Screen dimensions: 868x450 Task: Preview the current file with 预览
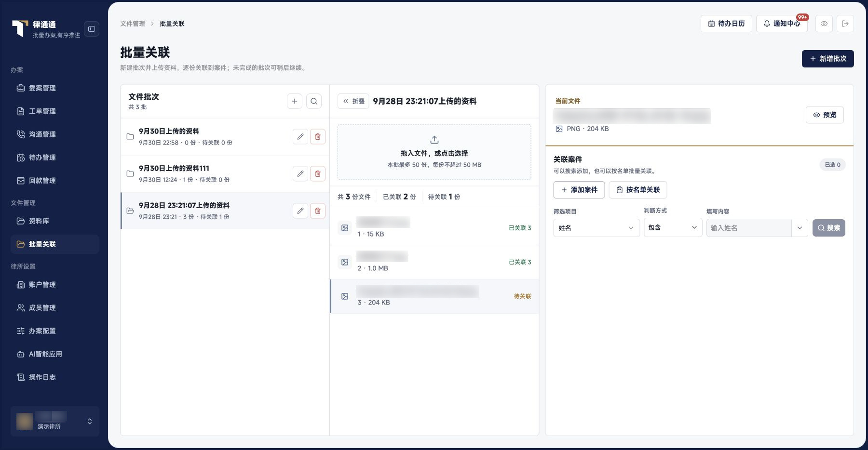coord(825,115)
